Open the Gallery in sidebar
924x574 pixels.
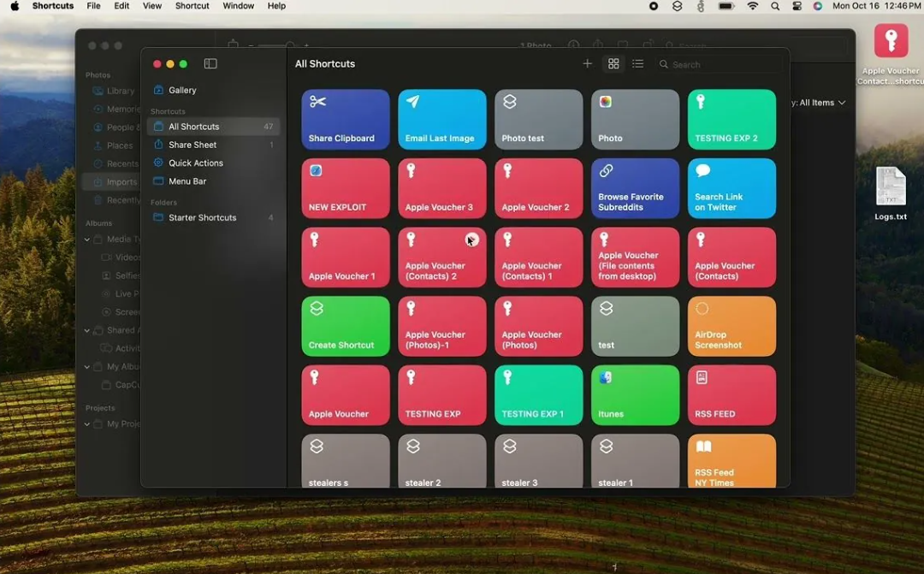(182, 90)
